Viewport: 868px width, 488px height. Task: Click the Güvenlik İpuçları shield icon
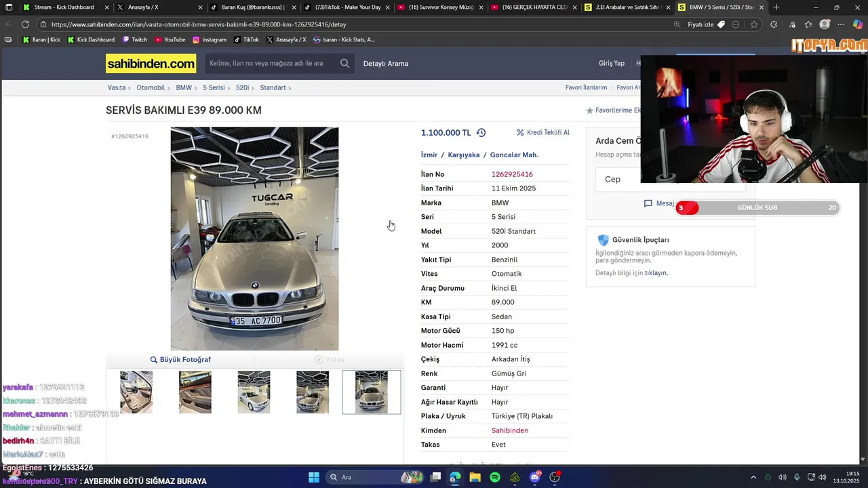[603, 240]
